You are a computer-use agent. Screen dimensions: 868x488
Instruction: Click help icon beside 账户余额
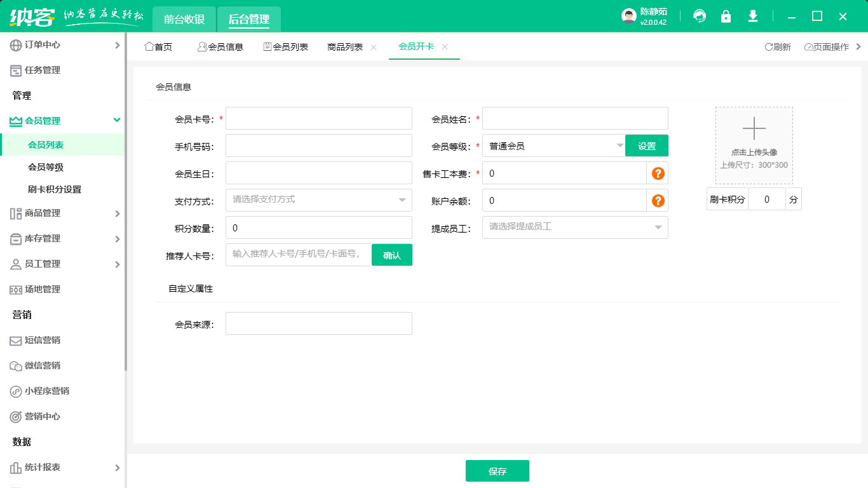point(658,201)
